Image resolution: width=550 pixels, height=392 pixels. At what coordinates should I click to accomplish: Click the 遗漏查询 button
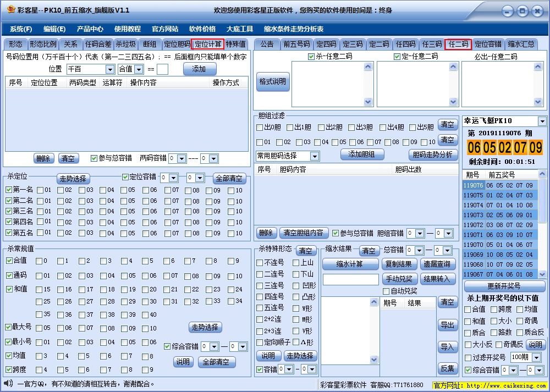(x=438, y=264)
